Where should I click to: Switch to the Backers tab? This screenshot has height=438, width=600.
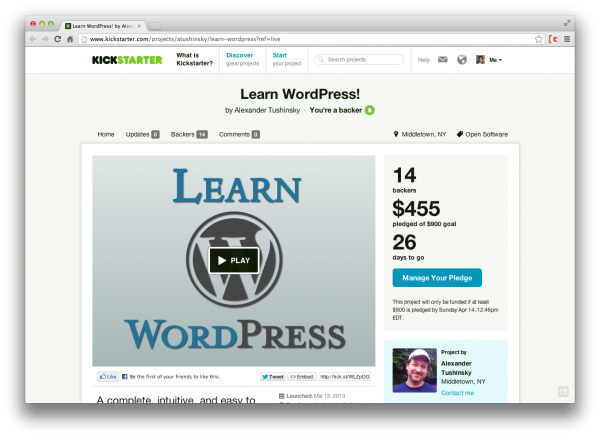click(189, 134)
